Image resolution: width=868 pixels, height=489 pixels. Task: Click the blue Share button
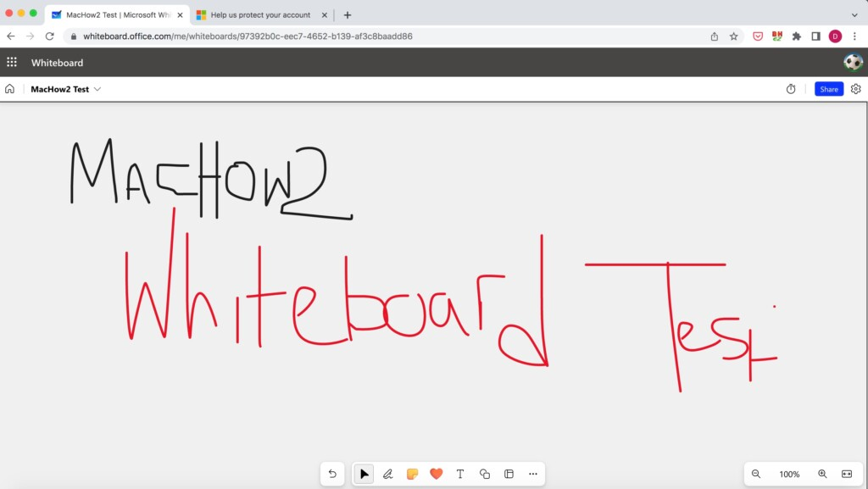point(828,89)
